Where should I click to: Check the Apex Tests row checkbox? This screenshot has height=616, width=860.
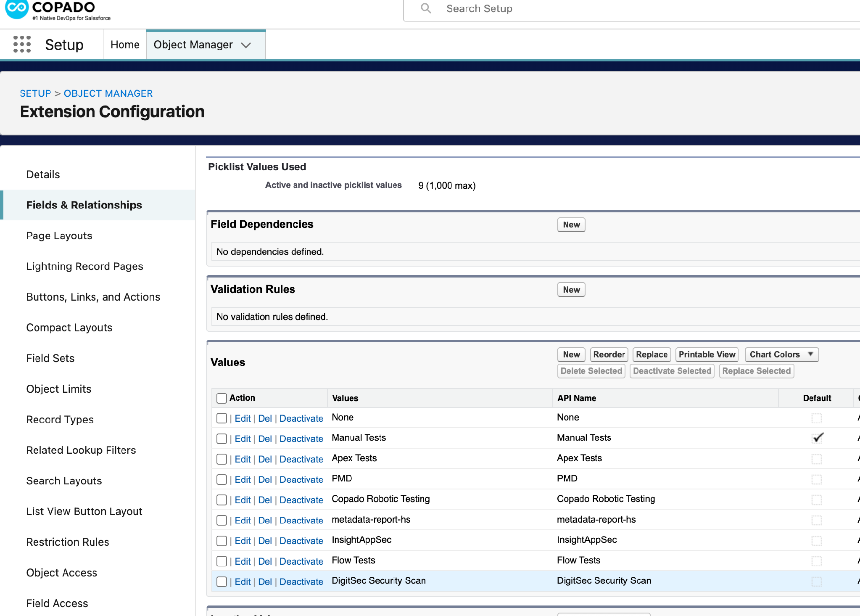click(222, 459)
